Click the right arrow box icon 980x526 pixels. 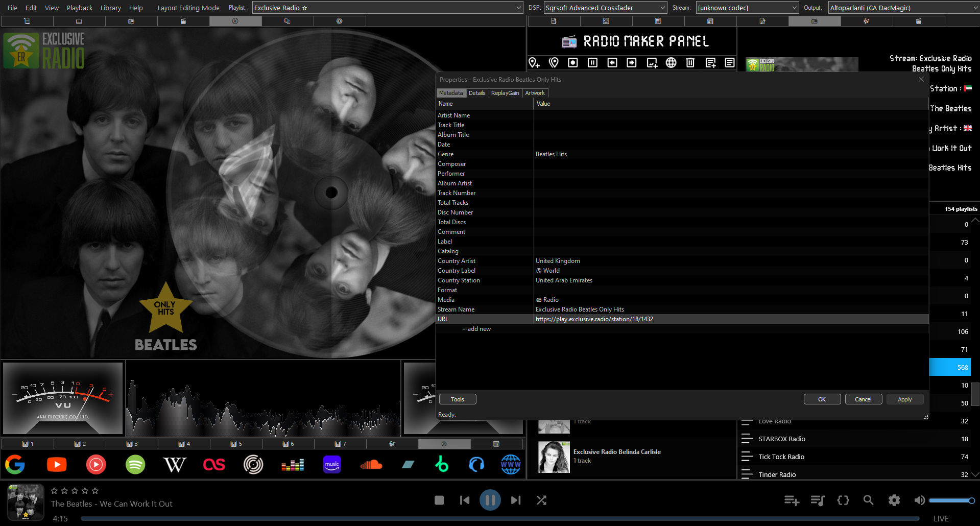pos(632,62)
